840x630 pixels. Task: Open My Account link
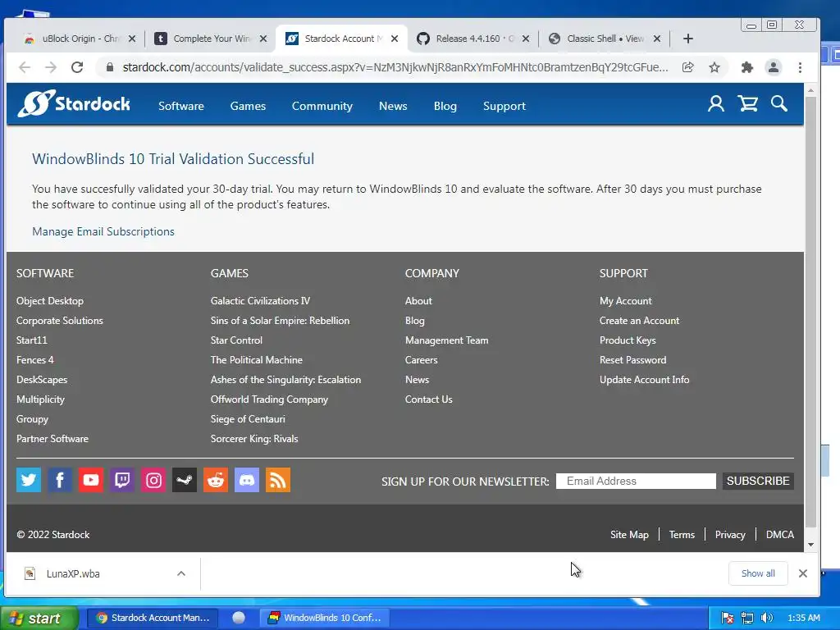coord(626,300)
